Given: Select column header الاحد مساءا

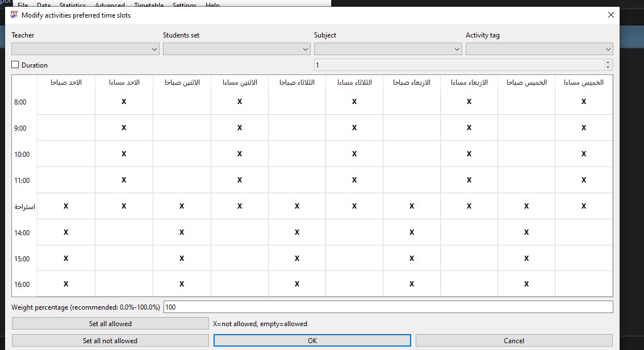Looking at the screenshot, I should (124, 82).
